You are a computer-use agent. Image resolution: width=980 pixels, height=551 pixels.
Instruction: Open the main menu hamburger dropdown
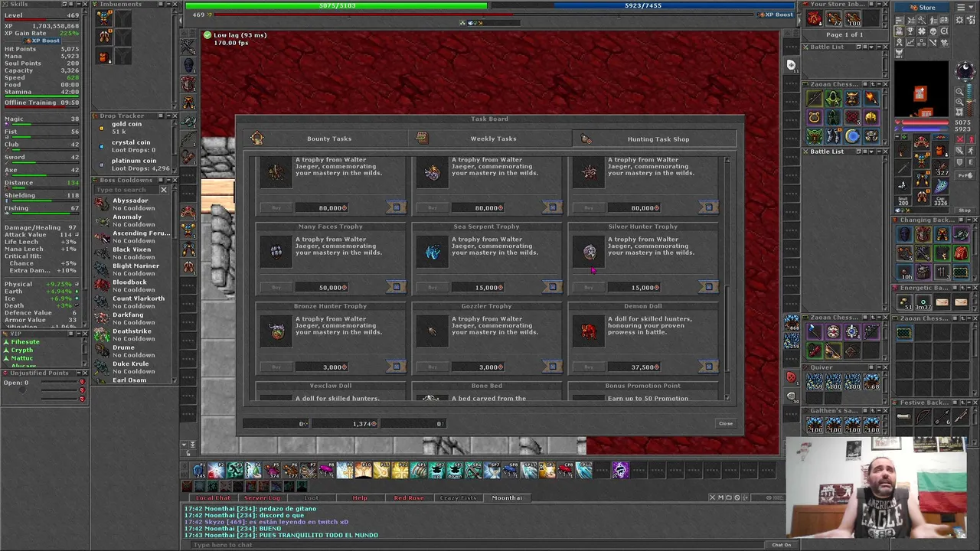click(x=964, y=8)
